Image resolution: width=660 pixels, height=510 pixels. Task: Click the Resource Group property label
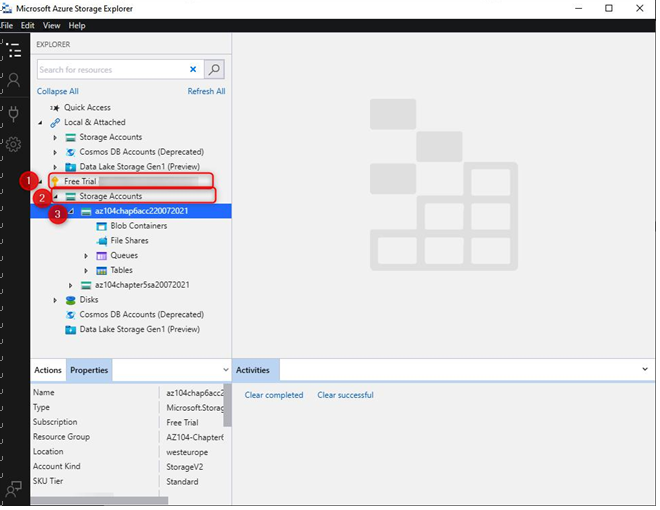61,437
